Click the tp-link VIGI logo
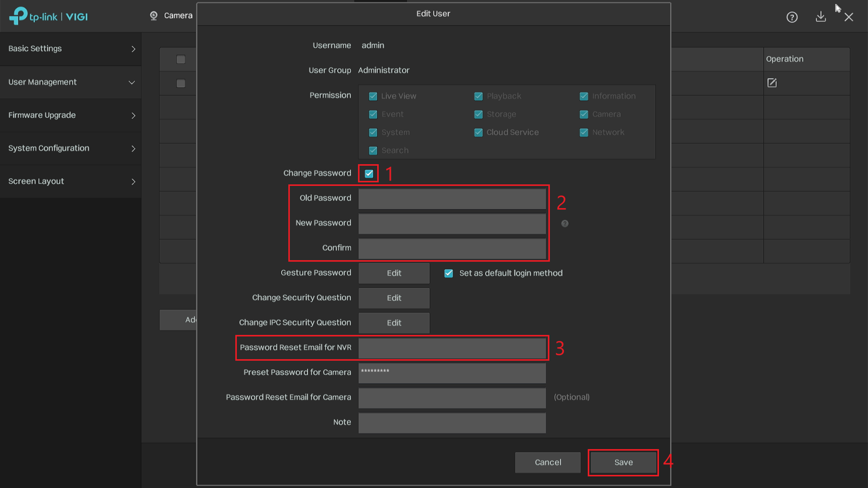The image size is (868, 488). [48, 16]
